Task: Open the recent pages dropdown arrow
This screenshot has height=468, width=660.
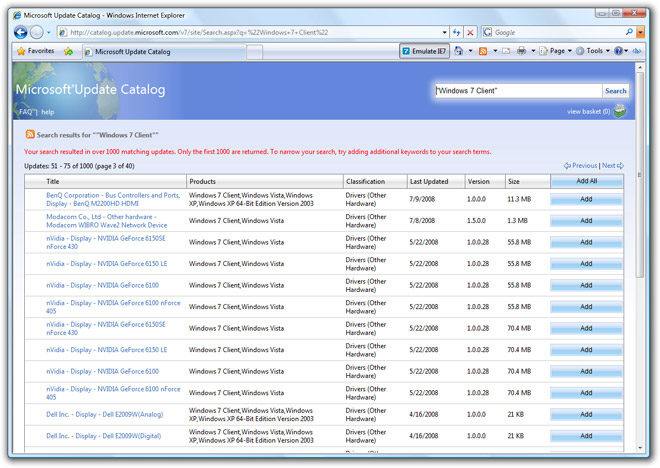Action: (x=49, y=32)
